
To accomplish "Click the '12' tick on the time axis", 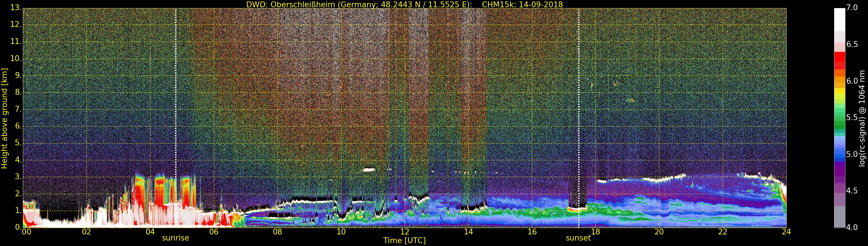I will tap(404, 232).
